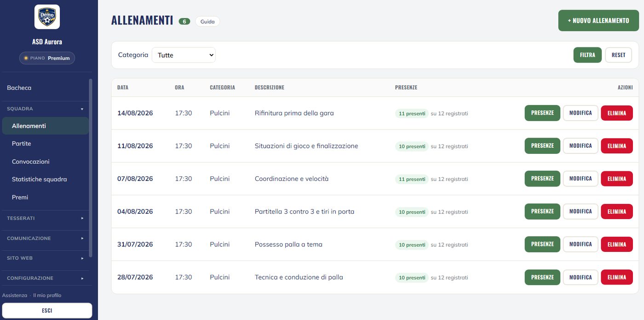644x320 pixels.
Task: Click Modifica for Partitella 3 contro 3 row
Action: [x=581, y=211]
